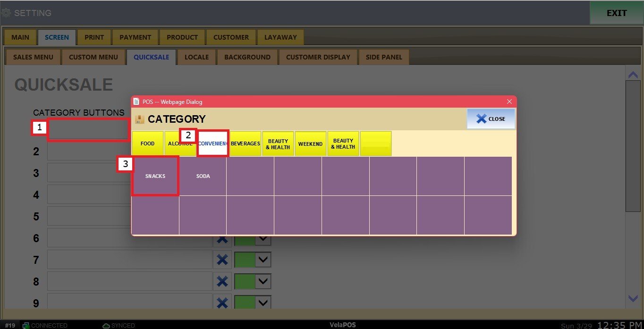The image size is (644, 329).
Task: Open the color dropdown for row 9
Action: pos(263,302)
